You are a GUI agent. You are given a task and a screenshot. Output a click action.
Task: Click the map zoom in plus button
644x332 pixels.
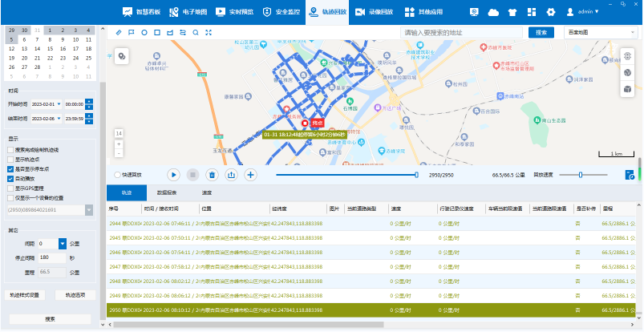click(x=119, y=143)
